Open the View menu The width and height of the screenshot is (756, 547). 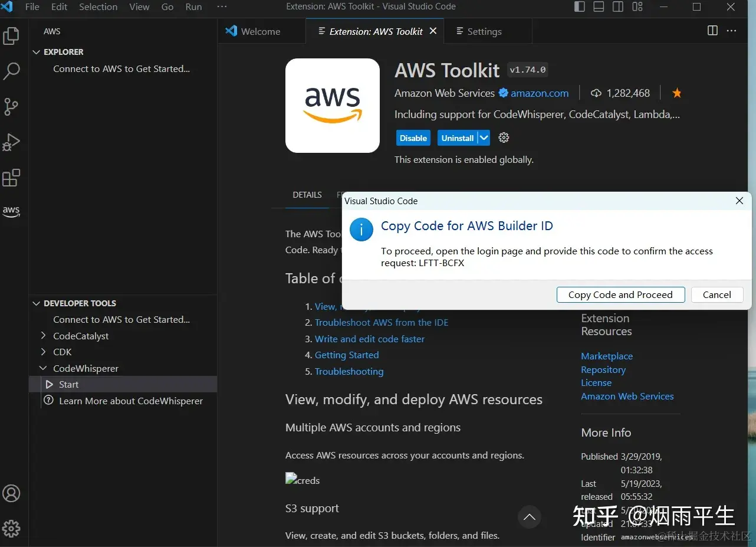point(139,7)
